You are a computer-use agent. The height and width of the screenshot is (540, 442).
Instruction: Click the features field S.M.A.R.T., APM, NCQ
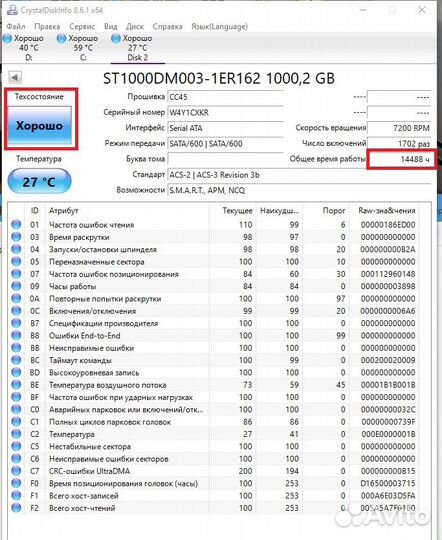click(299, 190)
